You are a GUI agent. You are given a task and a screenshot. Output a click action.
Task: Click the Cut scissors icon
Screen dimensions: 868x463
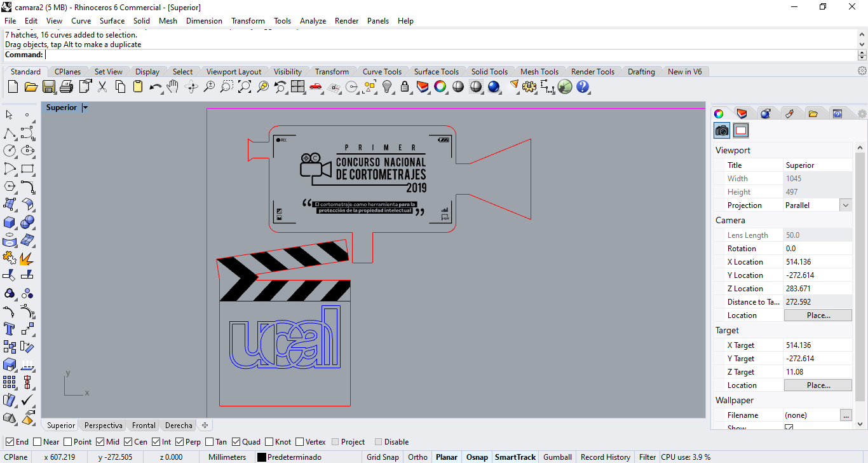pyautogui.click(x=102, y=86)
